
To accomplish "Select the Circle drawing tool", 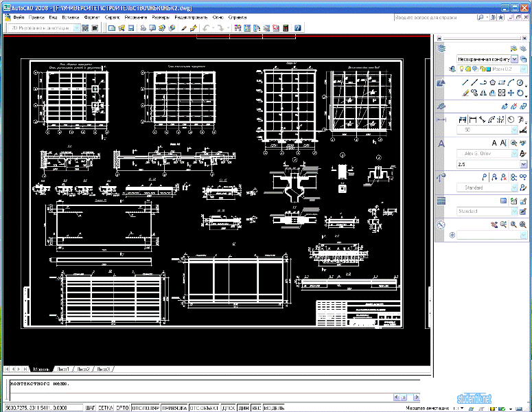I will pos(520,82).
